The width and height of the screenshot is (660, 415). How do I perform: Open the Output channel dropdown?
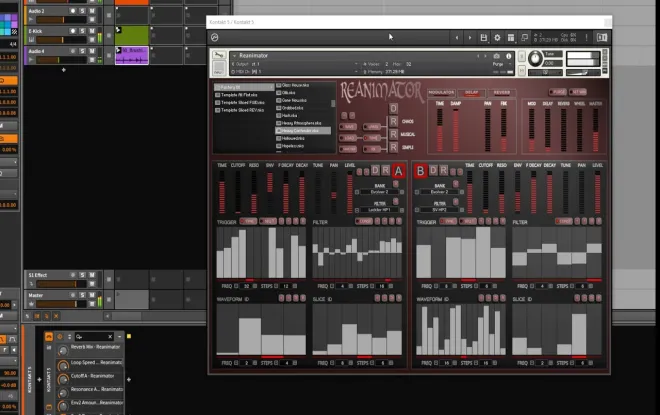295,64
